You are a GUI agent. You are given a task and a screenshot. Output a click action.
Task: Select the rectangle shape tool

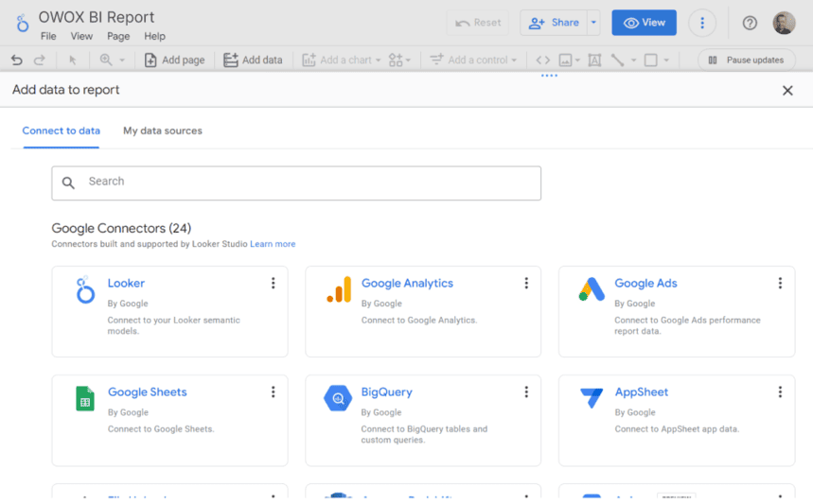pyautogui.click(x=651, y=61)
